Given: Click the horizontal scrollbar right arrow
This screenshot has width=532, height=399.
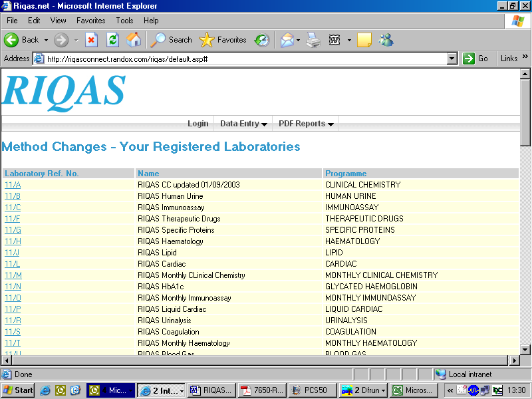Looking at the screenshot, I should pyautogui.click(x=514, y=360).
